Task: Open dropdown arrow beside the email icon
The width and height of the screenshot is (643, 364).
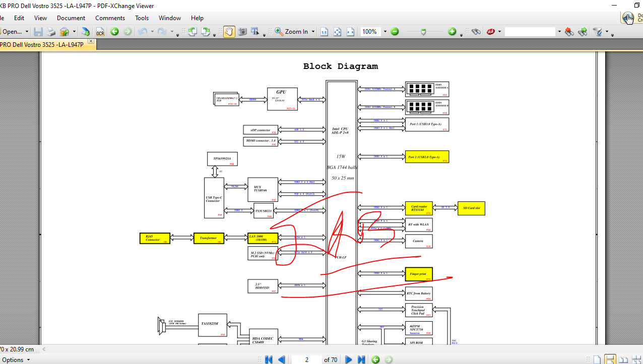Action: (74, 32)
